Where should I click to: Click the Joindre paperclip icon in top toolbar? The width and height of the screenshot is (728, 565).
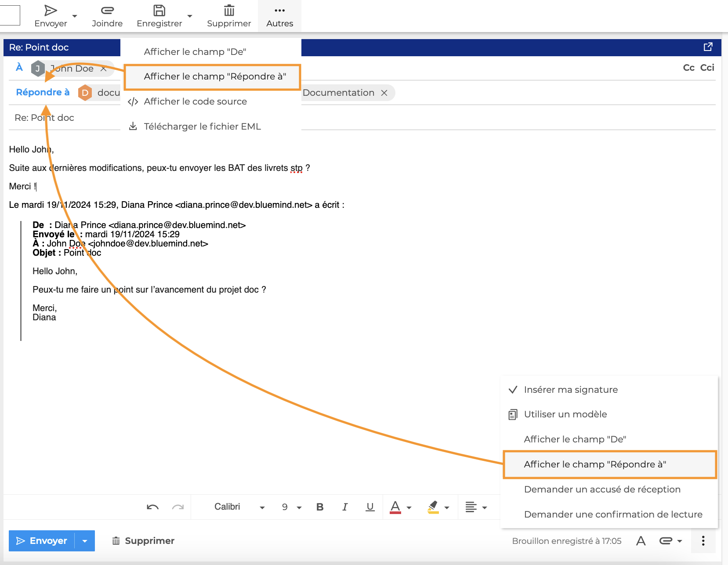click(x=107, y=11)
